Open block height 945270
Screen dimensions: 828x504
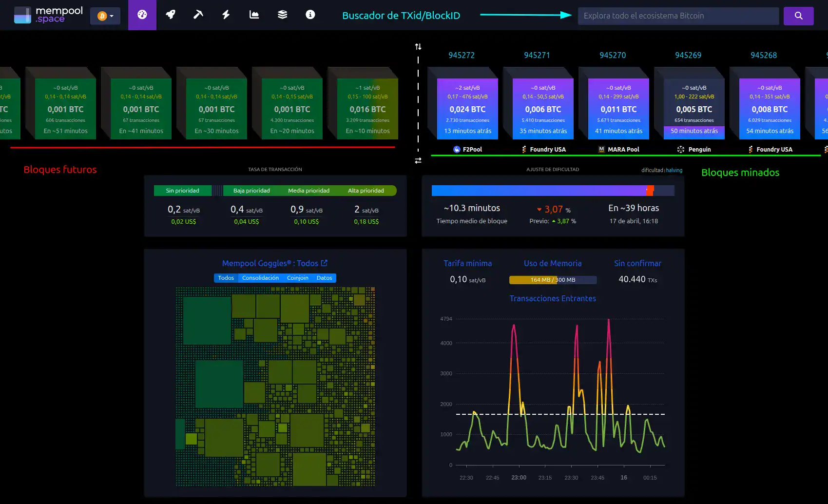click(613, 55)
